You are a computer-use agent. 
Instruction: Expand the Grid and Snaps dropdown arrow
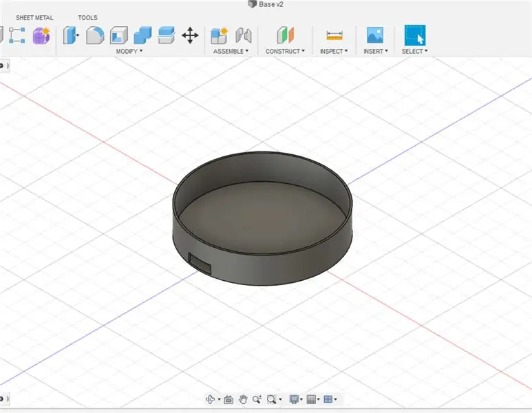(318, 400)
